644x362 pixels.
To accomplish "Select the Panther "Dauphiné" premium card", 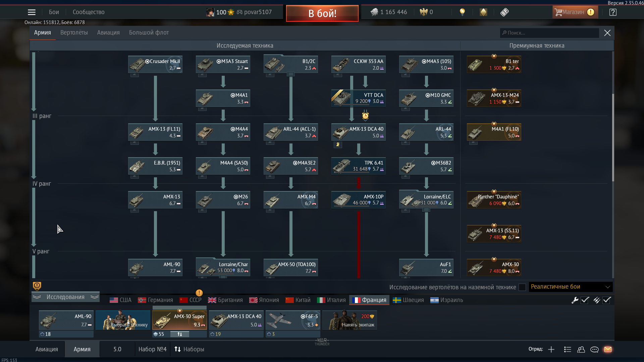I will click(x=494, y=200).
